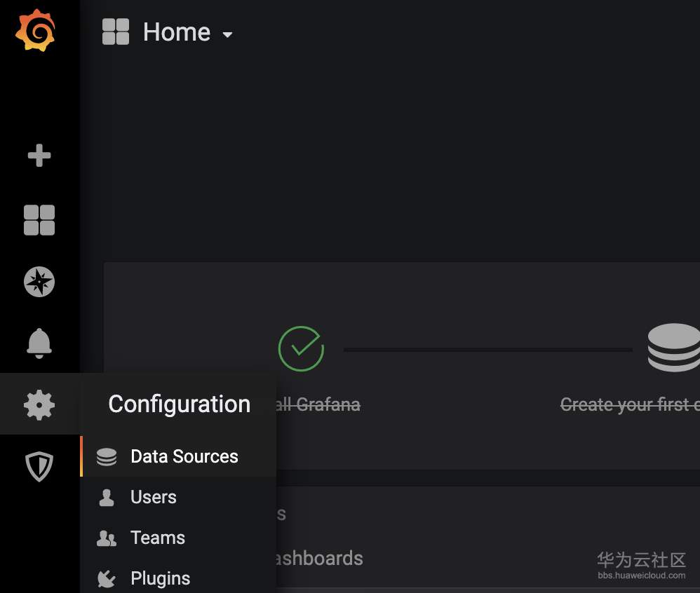Select Users in the Configuration menu
Image resolution: width=700 pixels, height=593 pixels.
(153, 498)
